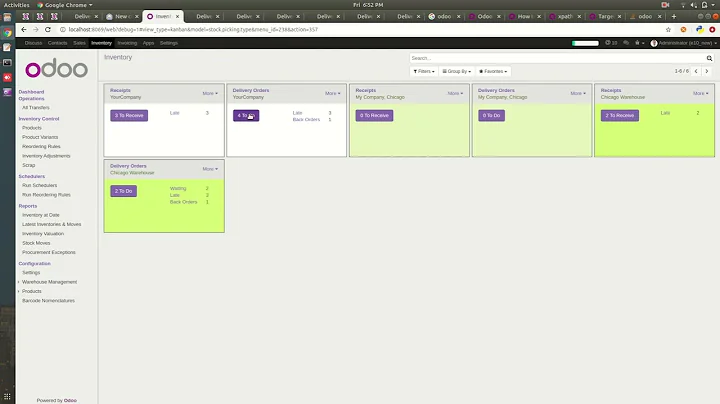Click the search magnifier icon

click(x=709, y=58)
